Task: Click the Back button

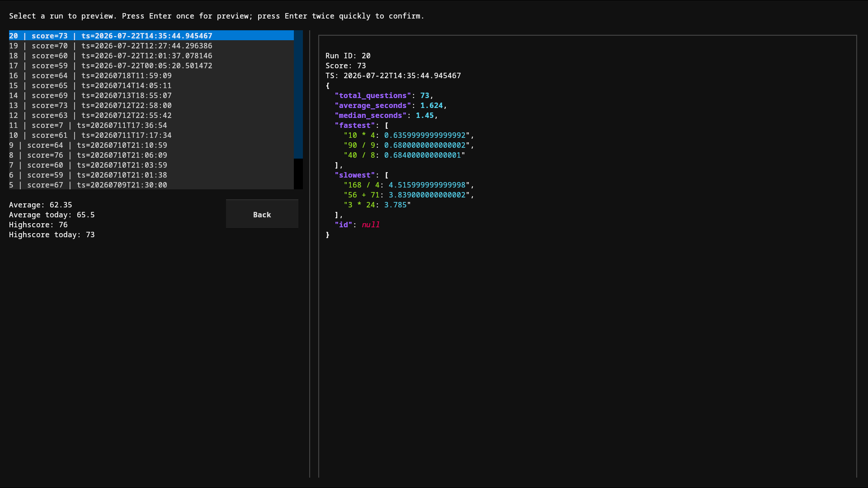Action: [x=262, y=214]
